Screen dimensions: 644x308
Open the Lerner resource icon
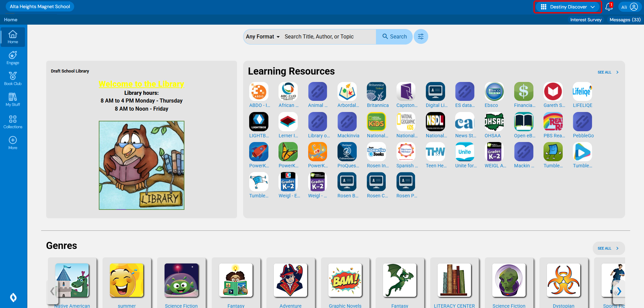[x=288, y=122]
